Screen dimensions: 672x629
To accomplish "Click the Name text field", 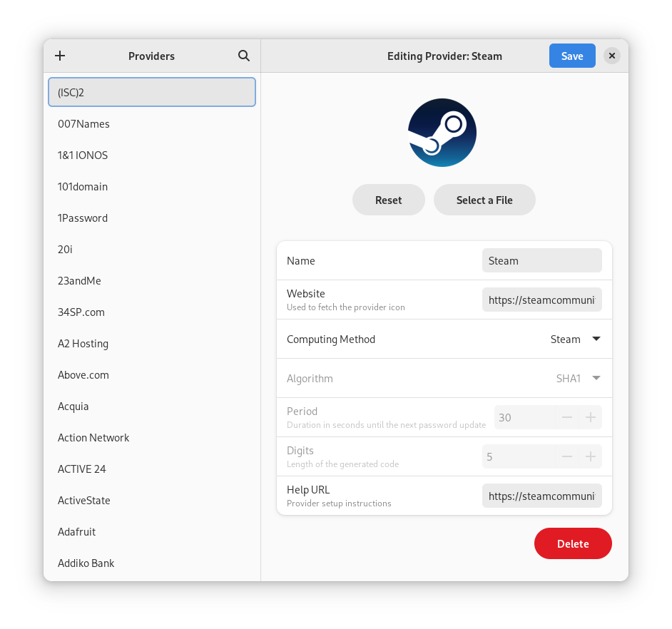I will 541,261.
